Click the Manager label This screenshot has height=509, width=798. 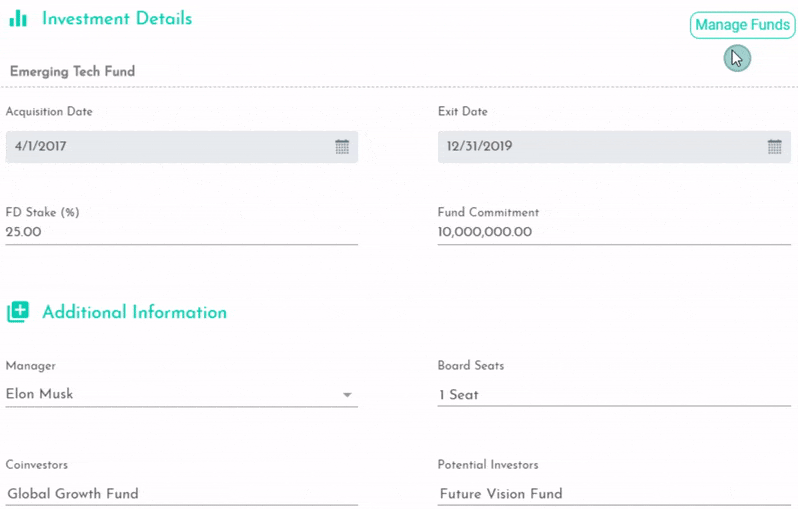click(x=31, y=366)
